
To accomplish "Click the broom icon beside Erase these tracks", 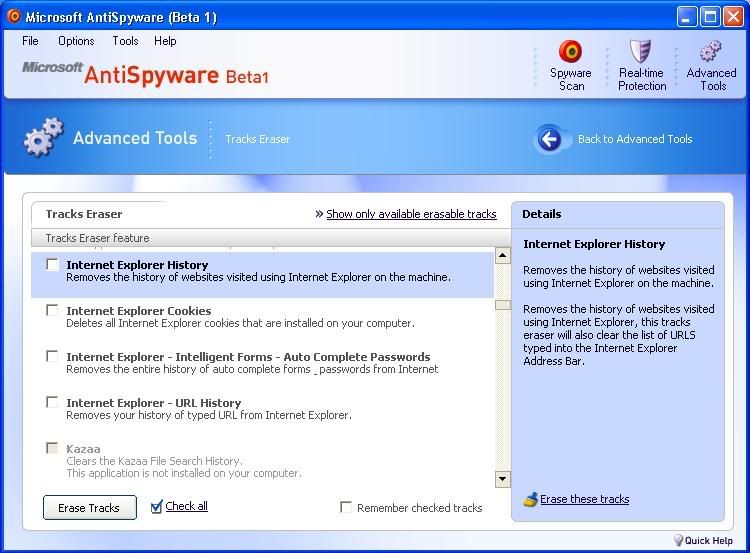I will point(530,499).
